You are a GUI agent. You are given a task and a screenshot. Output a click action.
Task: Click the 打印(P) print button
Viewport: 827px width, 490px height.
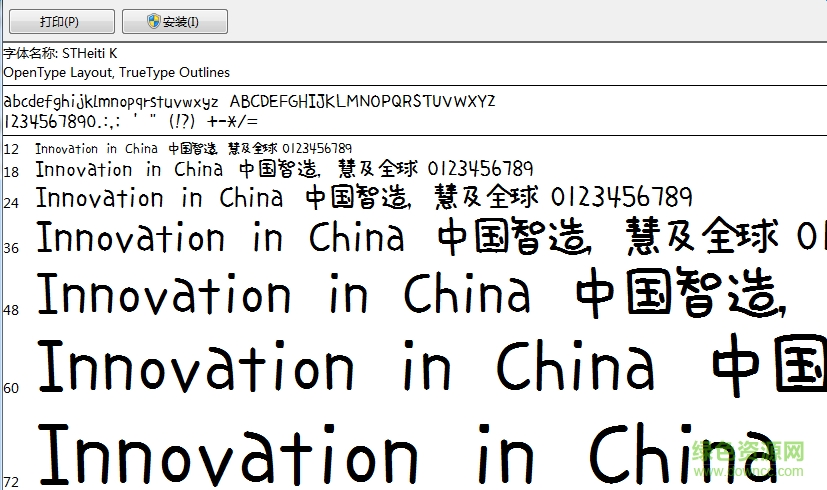(62, 22)
